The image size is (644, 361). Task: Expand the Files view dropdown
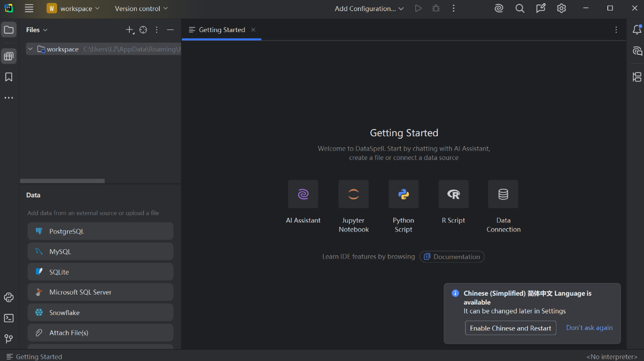37,30
